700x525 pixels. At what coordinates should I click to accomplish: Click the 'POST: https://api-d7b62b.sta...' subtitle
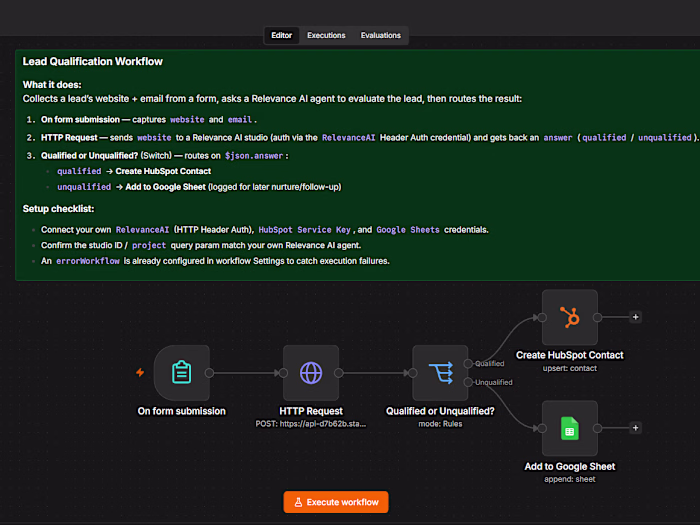pyautogui.click(x=311, y=424)
